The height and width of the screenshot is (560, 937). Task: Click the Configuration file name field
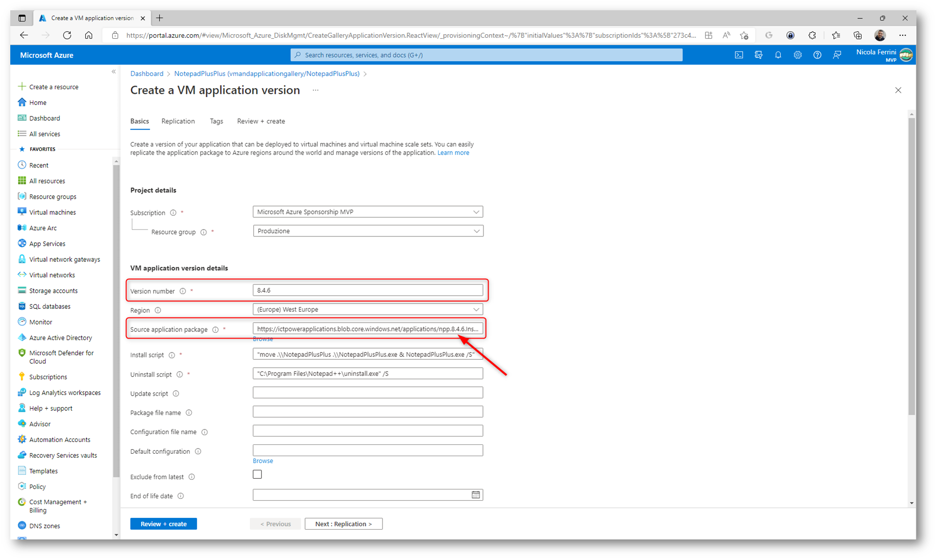[368, 431]
